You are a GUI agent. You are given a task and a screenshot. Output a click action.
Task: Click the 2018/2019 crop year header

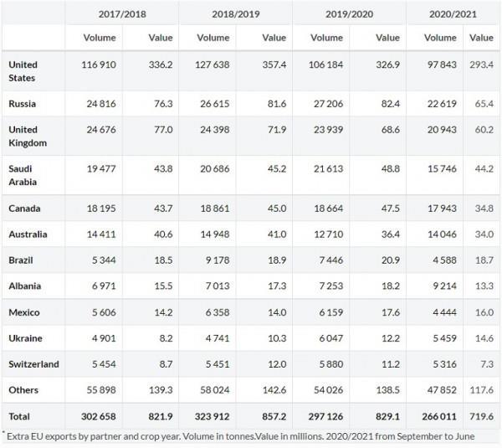(235, 13)
